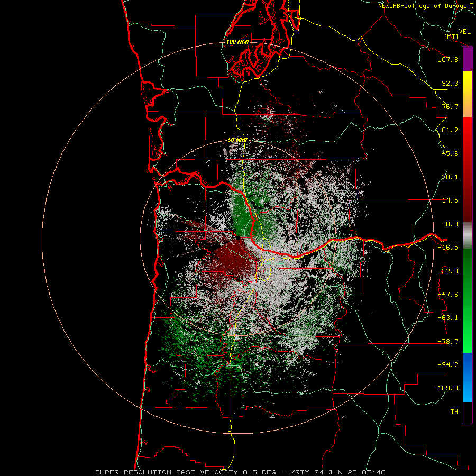476x476 pixels.
Task: Click the 100 NMI range ring label
Action: [x=237, y=42]
